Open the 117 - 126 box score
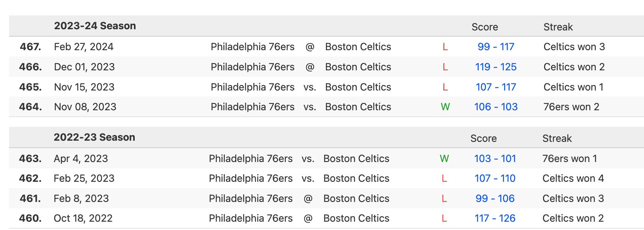Viewport: 644px width, 230px height. (495, 219)
